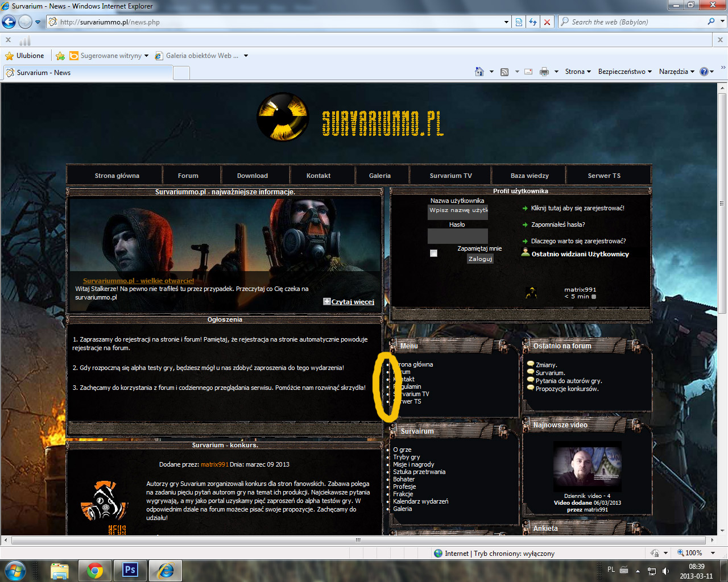Click the Zapomniałeś hasła? link

[558, 225]
